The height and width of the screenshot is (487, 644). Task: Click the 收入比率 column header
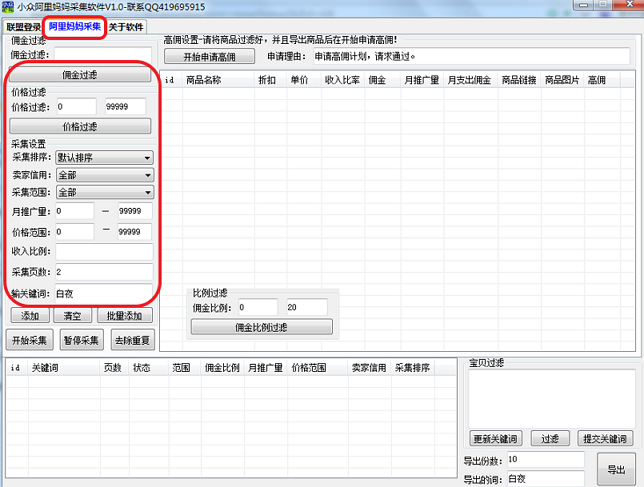pos(342,80)
